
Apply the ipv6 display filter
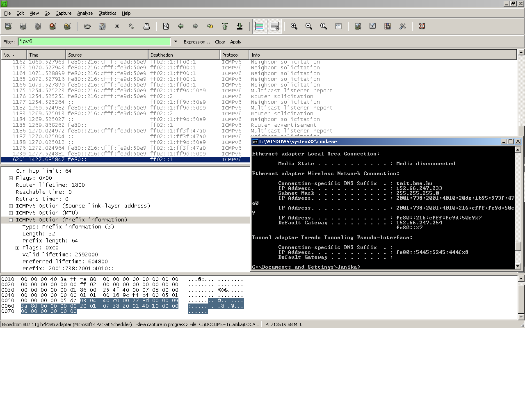pyautogui.click(x=235, y=42)
